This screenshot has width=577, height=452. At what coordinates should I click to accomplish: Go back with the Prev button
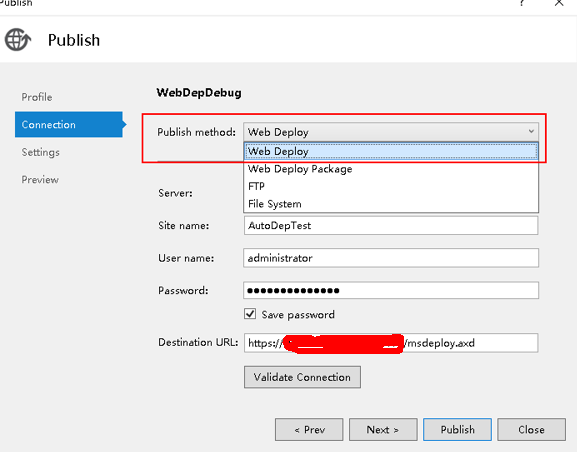click(x=309, y=430)
